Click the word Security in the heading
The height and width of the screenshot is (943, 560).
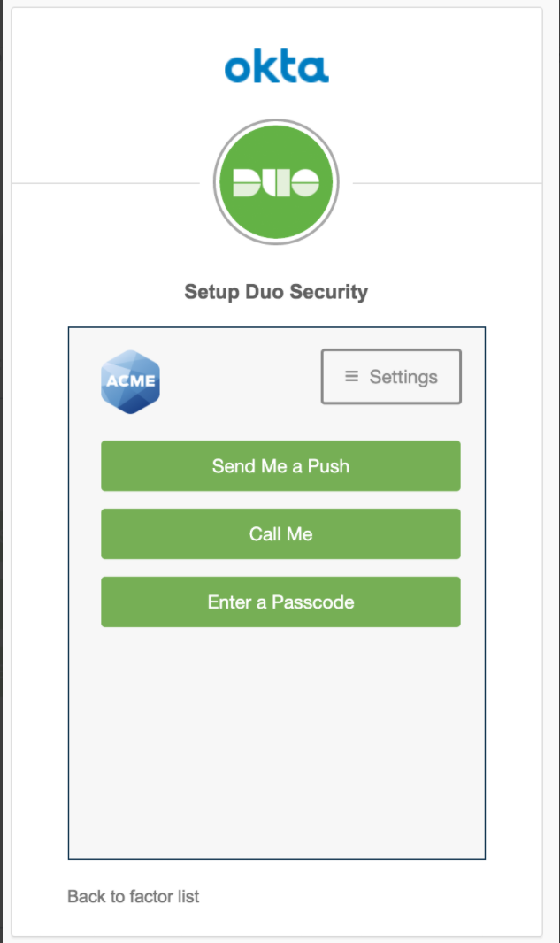click(329, 292)
